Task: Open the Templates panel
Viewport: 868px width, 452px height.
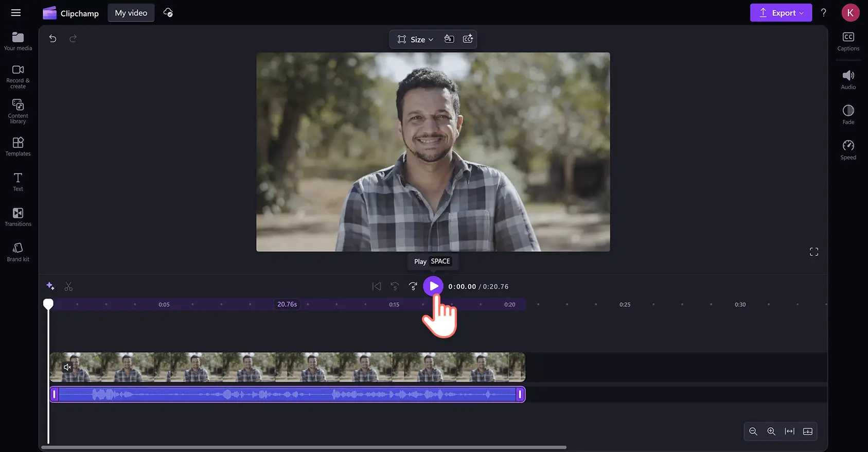Action: pyautogui.click(x=18, y=147)
